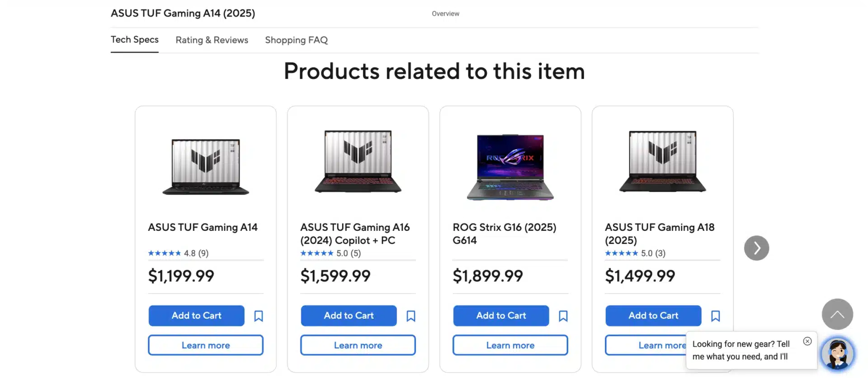Dismiss the chat popup with the close icon
868x378 pixels.
click(x=807, y=341)
